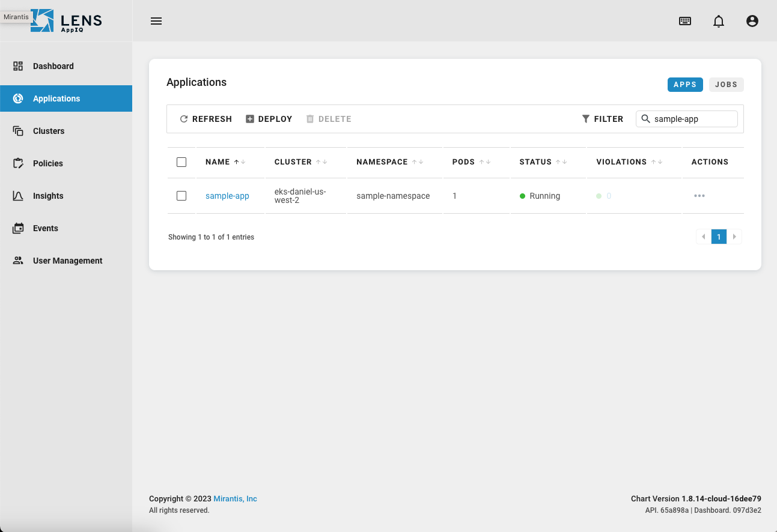Screen dimensions: 777x532
Task: Open Events from the sidebar
Action: coord(66,228)
